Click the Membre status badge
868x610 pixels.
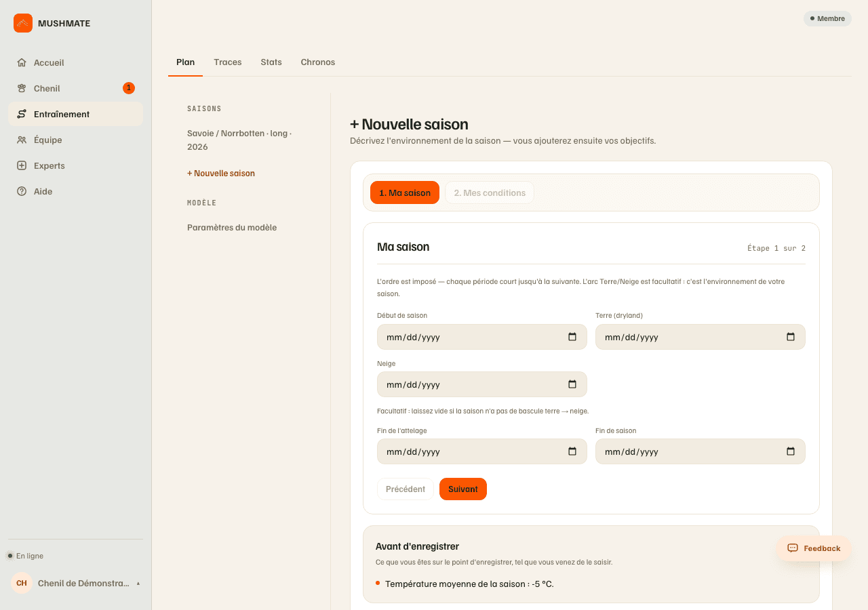point(827,18)
